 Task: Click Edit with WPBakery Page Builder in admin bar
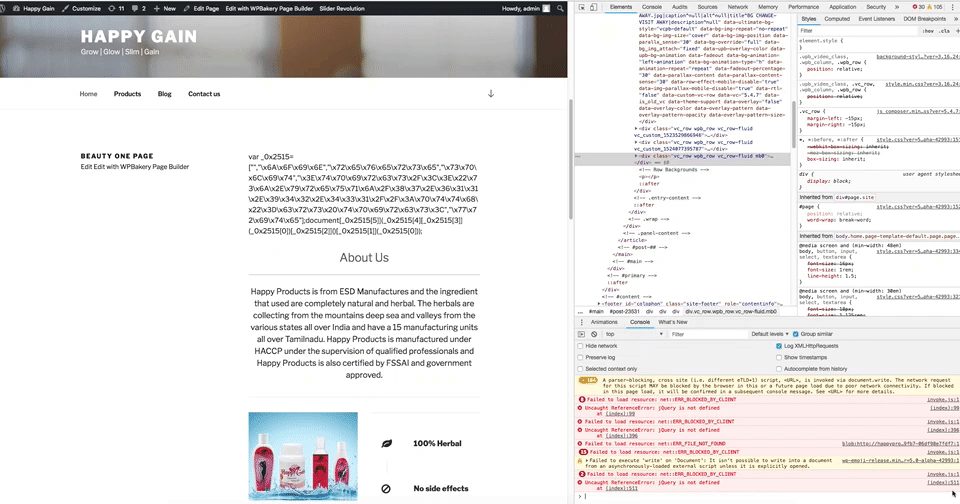point(269,9)
